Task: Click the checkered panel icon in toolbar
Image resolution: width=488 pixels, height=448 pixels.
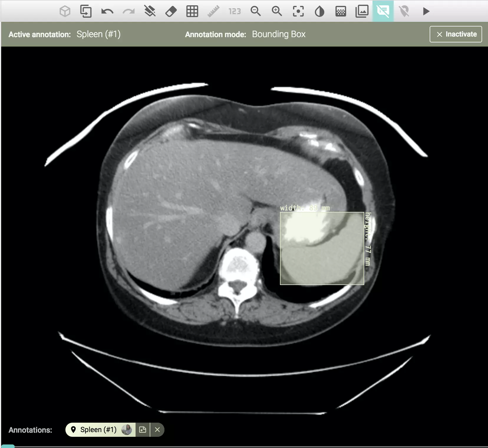Action: 341,11
